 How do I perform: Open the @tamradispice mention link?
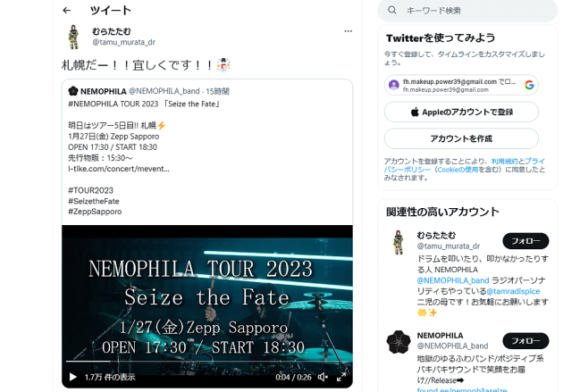pyautogui.click(x=513, y=291)
